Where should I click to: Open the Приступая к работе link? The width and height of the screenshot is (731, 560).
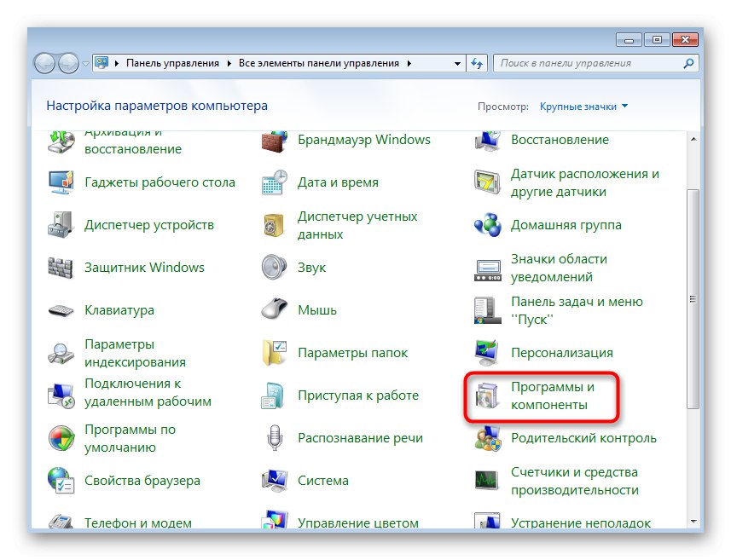click(x=358, y=395)
